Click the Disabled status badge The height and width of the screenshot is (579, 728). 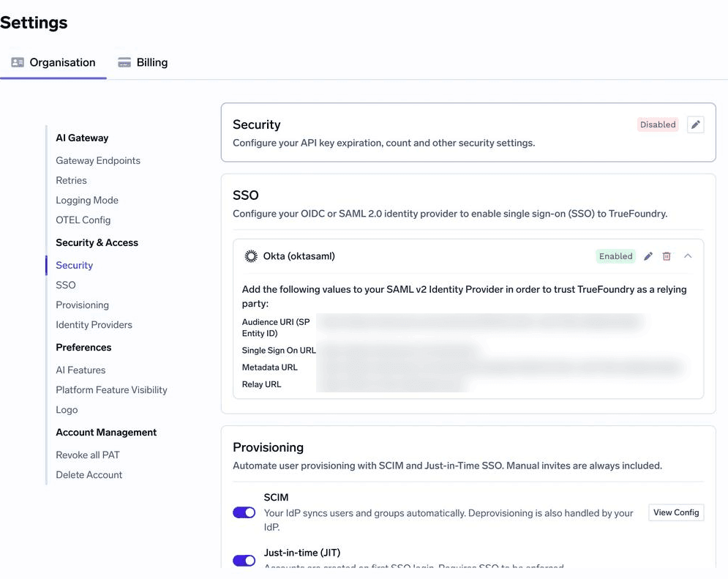(x=658, y=124)
